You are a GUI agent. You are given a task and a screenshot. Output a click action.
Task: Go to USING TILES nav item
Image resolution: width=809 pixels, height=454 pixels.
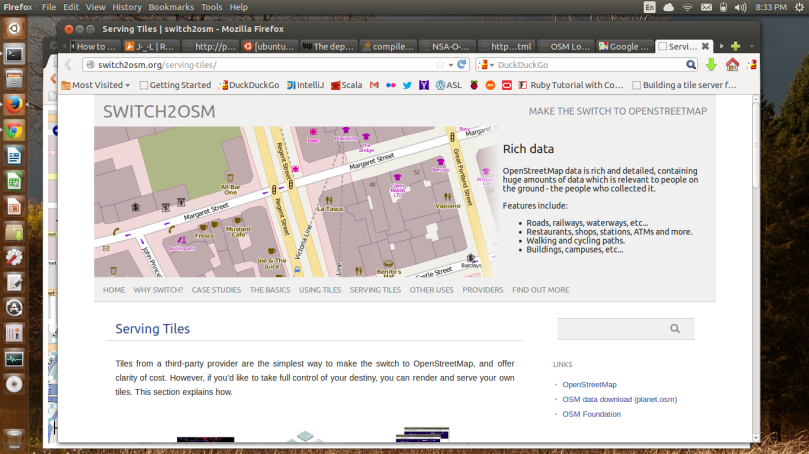coord(320,290)
